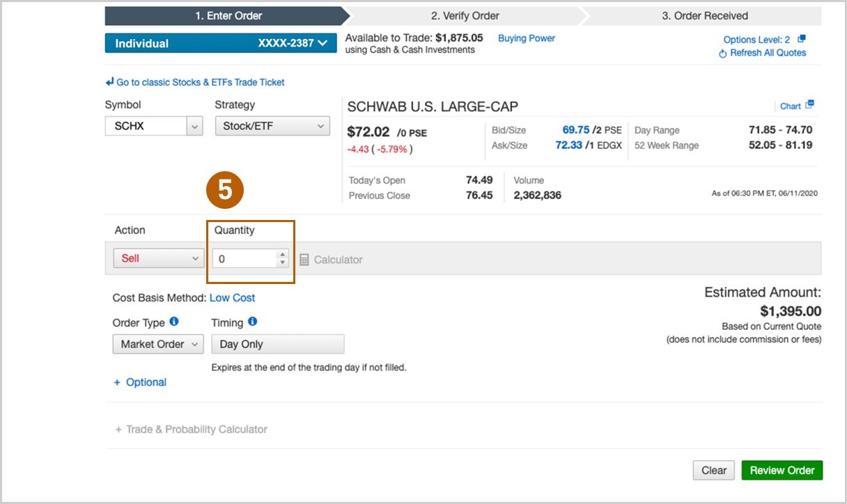Open the Market Order type dropdown
Viewport: 847px width, 504px height.
click(157, 344)
